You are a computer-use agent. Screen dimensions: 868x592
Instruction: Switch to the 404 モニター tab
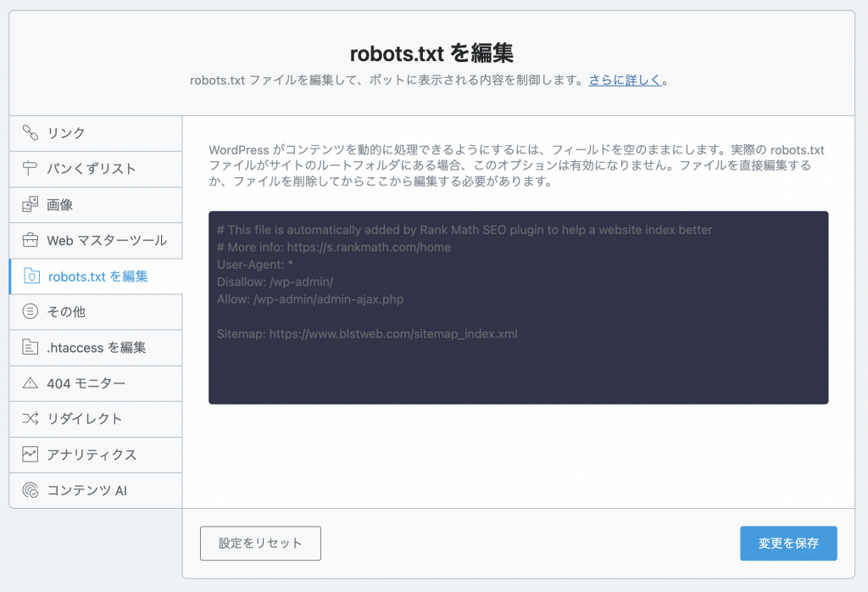(x=96, y=383)
